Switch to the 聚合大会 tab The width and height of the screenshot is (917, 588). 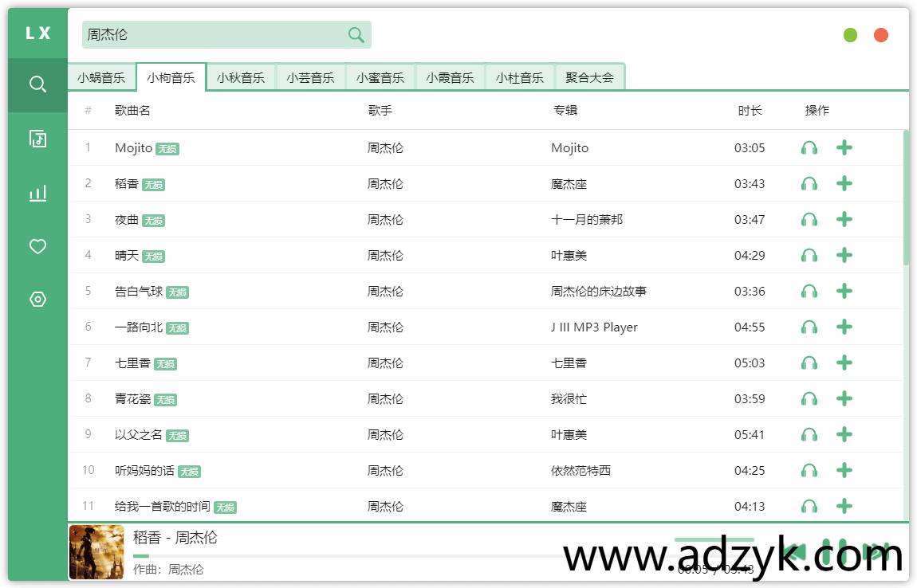click(x=589, y=76)
